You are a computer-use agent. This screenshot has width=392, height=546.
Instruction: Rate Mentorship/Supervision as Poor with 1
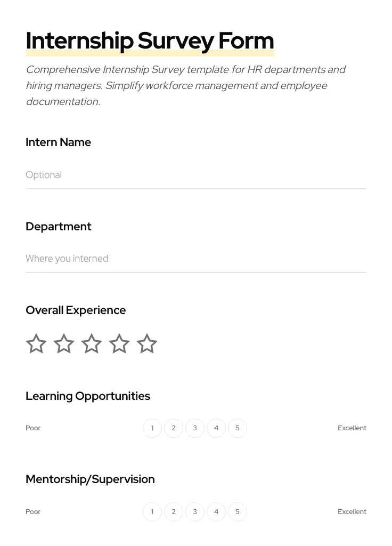pyautogui.click(x=152, y=511)
